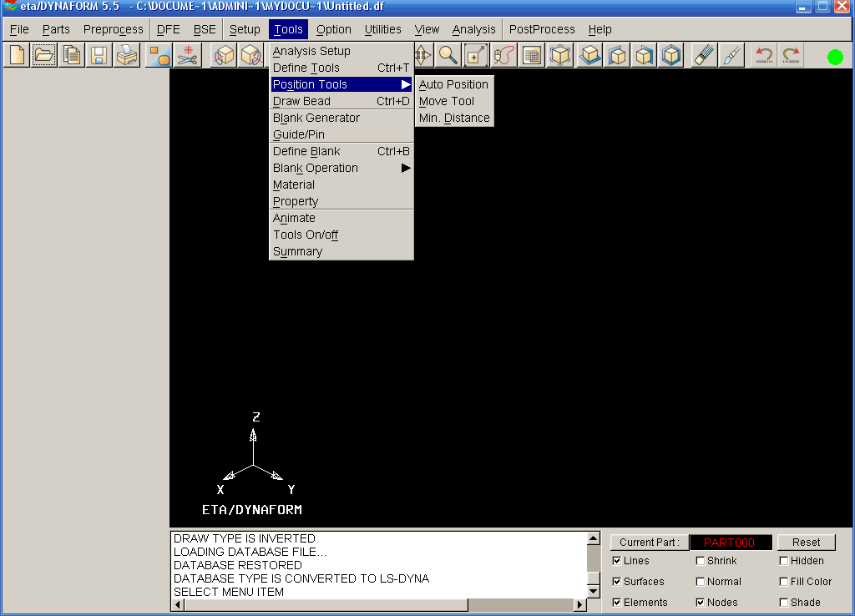The height and width of the screenshot is (616, 855).
Task: Click the wide brush toolbar icon
Action: [x=704, y=56]
